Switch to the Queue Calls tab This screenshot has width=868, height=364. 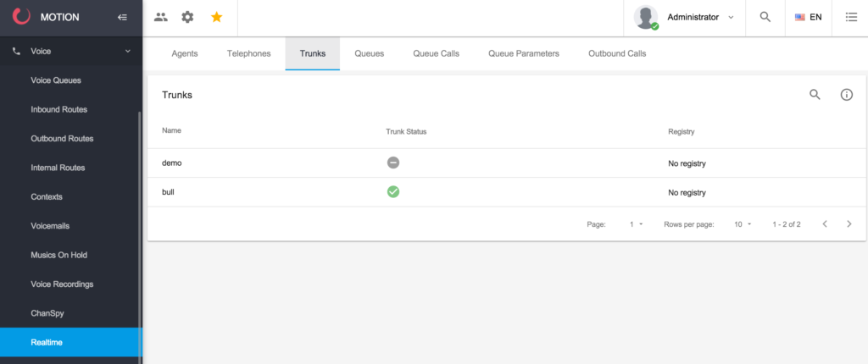437,53
